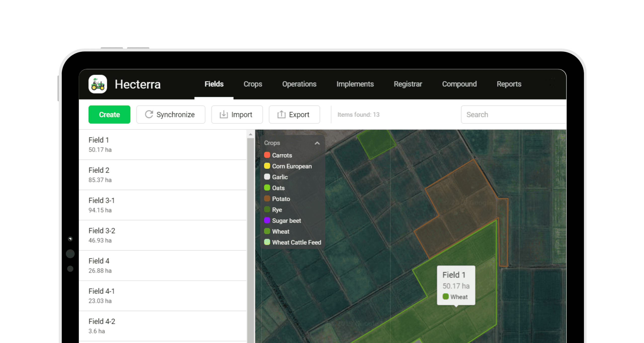Click the scrollbar up arrow

tap(250, 134)
